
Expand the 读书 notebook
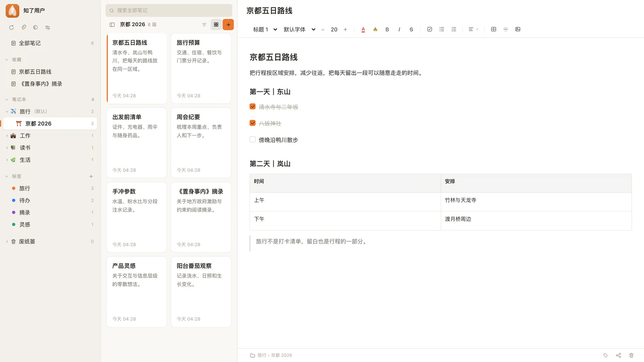tap(7, 148)
